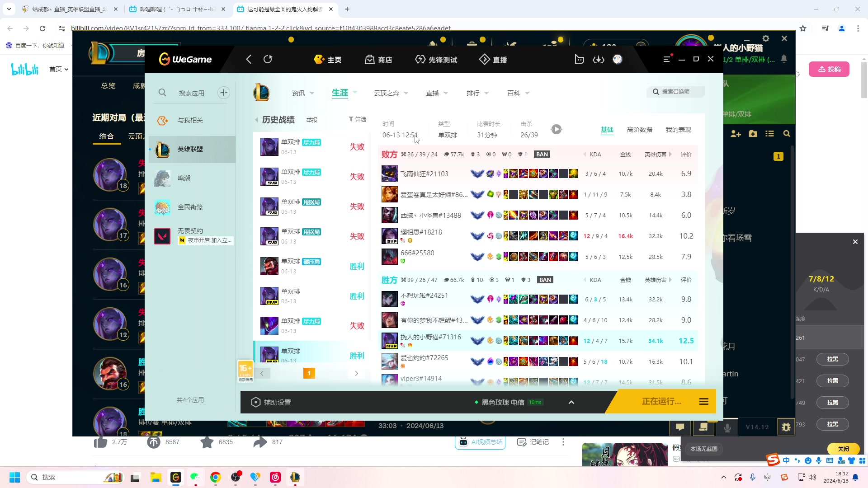Open AI视频总结 button
This screenshot has width=868, height=488.
tap(480, 442)
